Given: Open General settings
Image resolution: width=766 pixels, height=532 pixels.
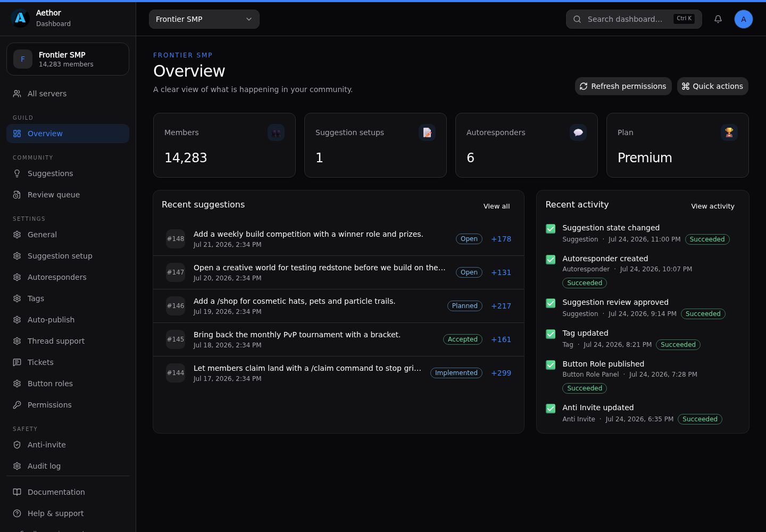Looking at the screenshot, I should 68,235.
